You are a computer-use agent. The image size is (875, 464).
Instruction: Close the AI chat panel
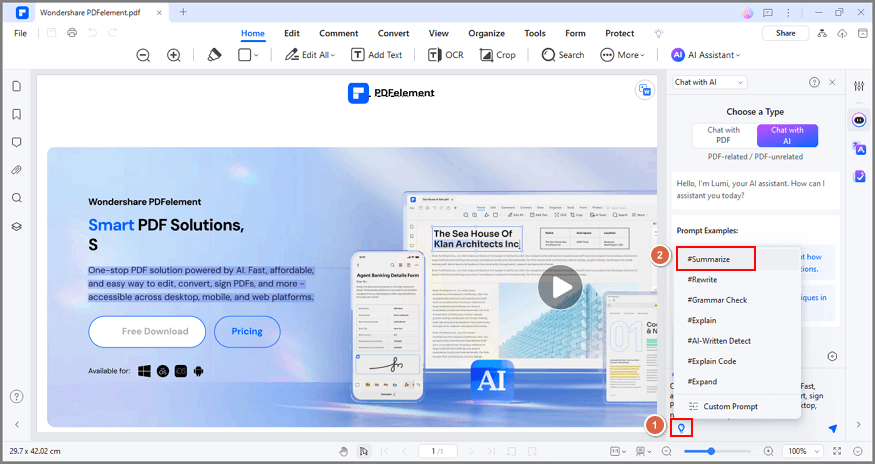coord(832,82)
